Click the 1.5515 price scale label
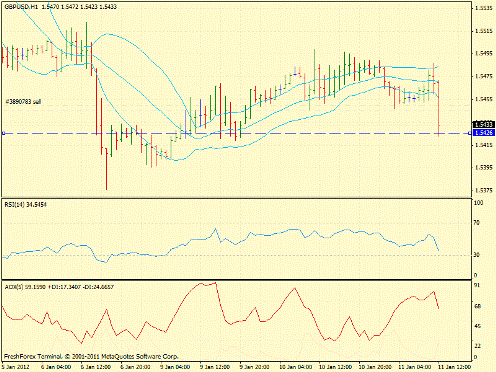This screenshot has height=372, width=496. click(484, 31)
